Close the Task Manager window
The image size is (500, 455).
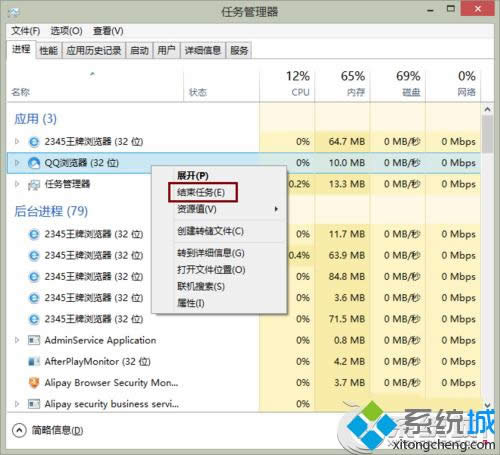coord(477,8)
